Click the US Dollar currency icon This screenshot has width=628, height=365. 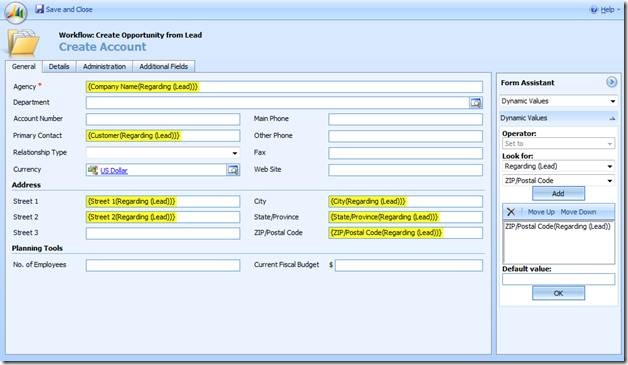93,170
